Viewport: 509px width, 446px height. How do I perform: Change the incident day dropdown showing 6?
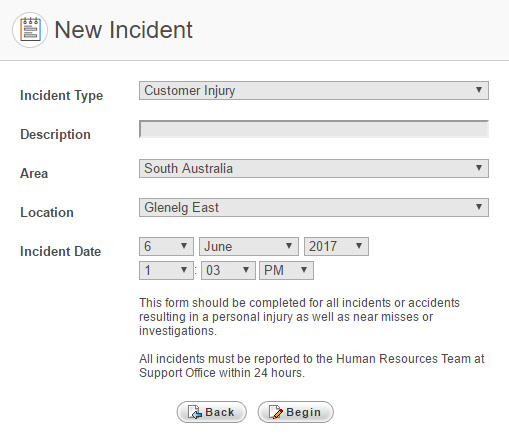[166, 246]
